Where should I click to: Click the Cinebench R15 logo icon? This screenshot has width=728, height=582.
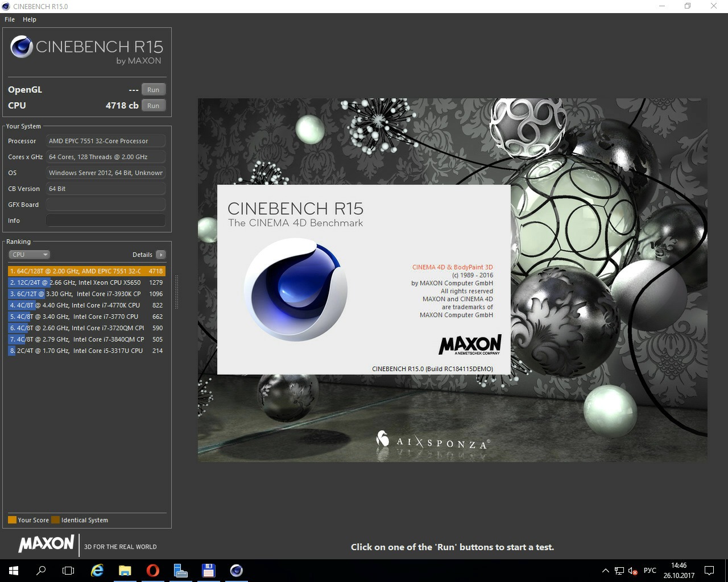point(21,47)
